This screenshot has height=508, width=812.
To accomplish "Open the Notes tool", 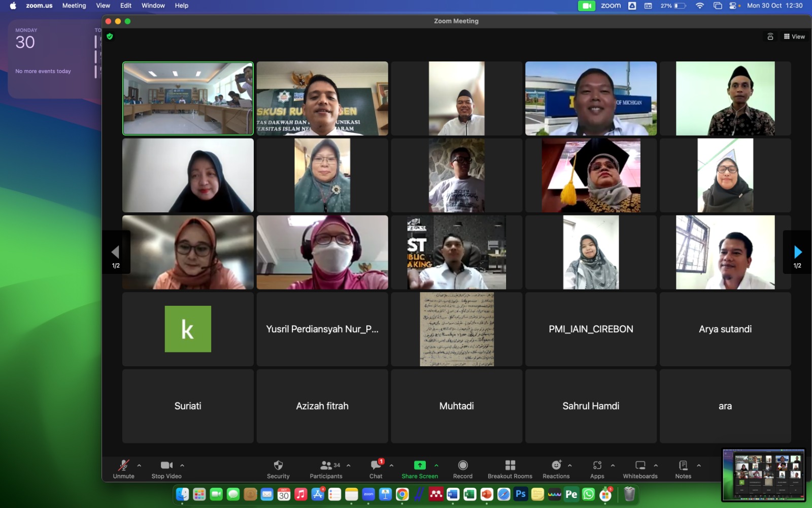I will point(683,465).
